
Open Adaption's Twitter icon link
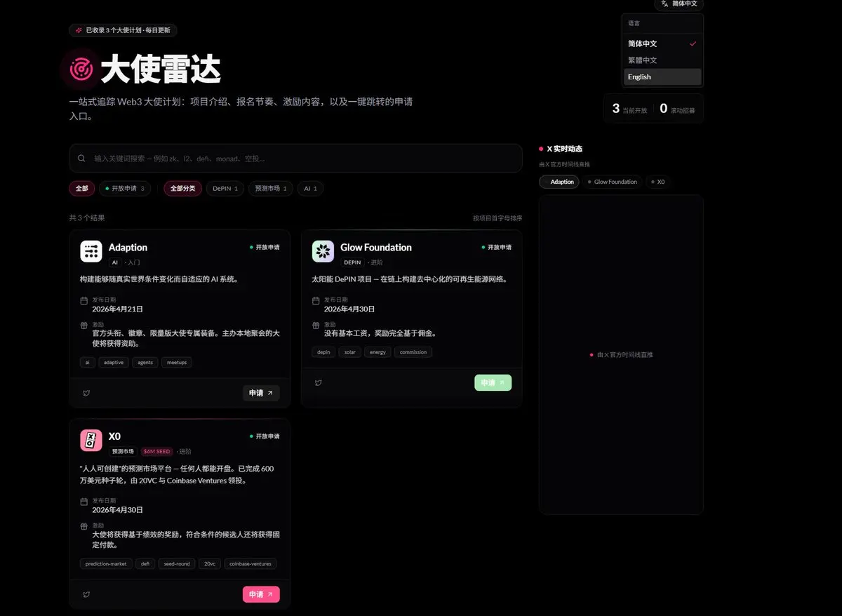(x=86, y=393)
